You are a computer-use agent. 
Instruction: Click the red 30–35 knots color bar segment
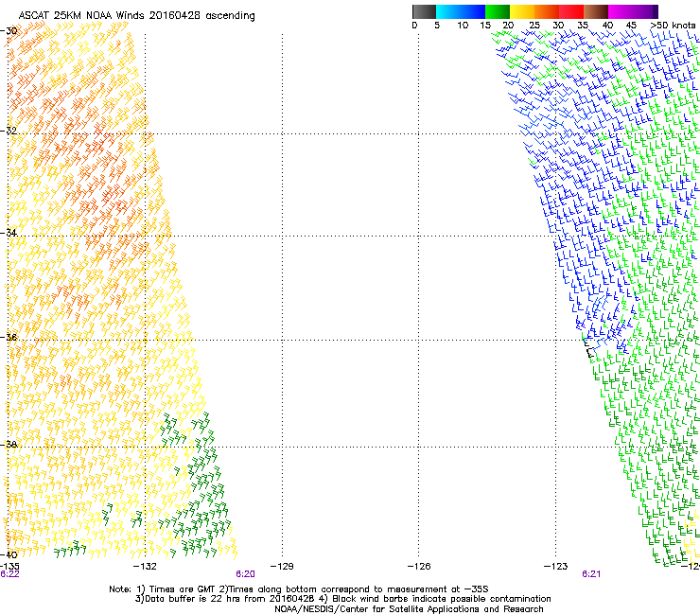click(571, 11)
